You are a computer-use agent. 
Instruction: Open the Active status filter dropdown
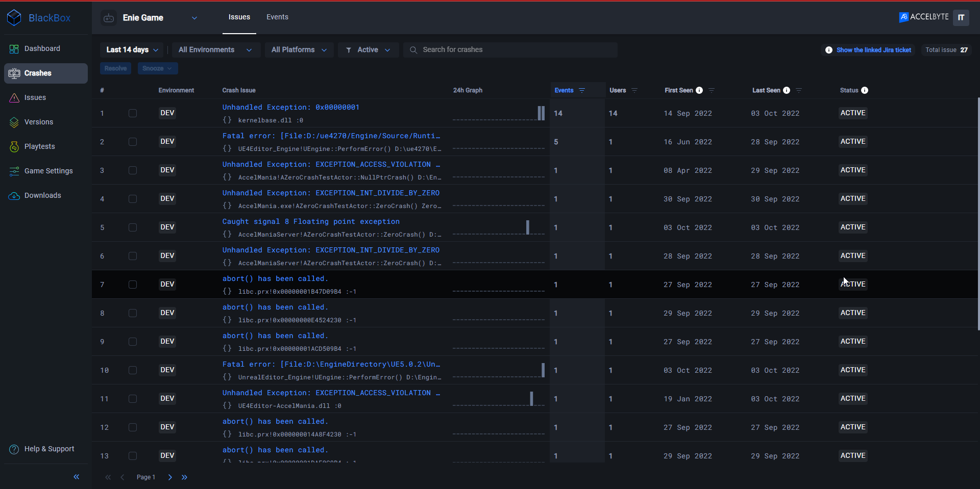point(369,50)
